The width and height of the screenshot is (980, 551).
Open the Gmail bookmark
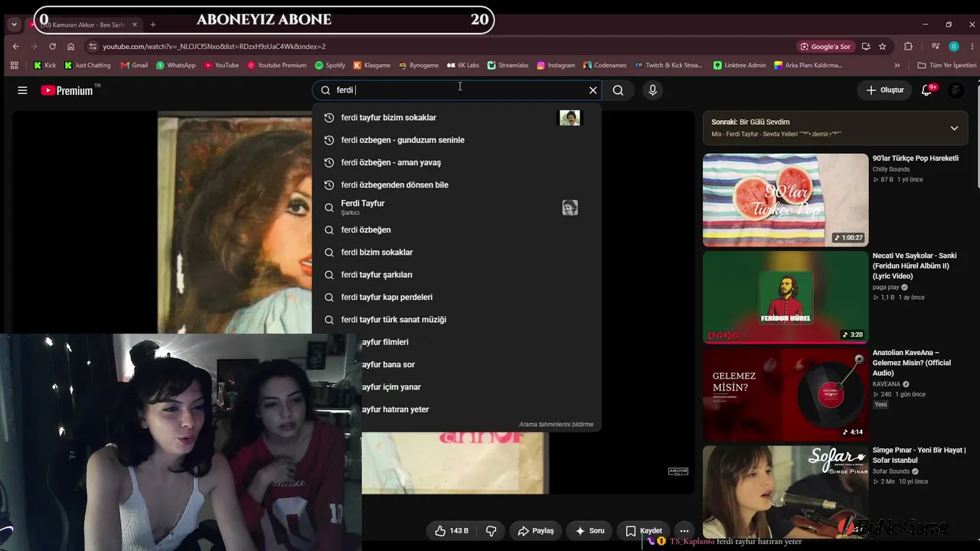[x=134, y=65]
